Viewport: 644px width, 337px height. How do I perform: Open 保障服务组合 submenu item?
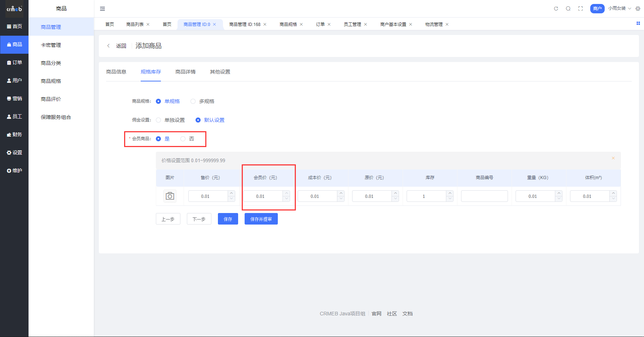coord(61,117)
